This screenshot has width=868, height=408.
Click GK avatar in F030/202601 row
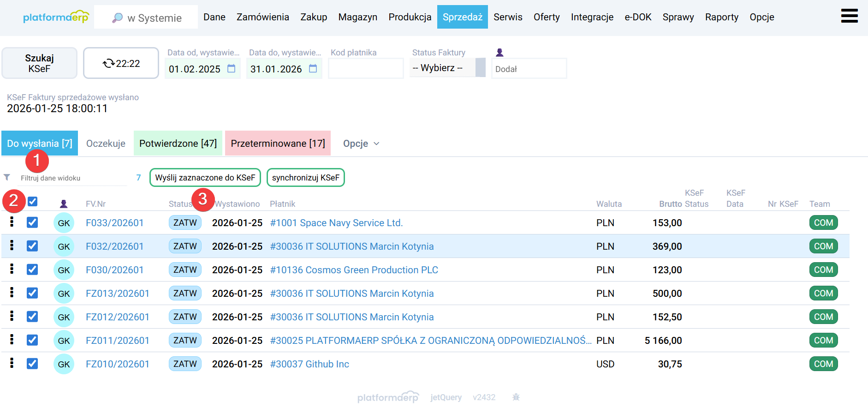tap(64, 270)
